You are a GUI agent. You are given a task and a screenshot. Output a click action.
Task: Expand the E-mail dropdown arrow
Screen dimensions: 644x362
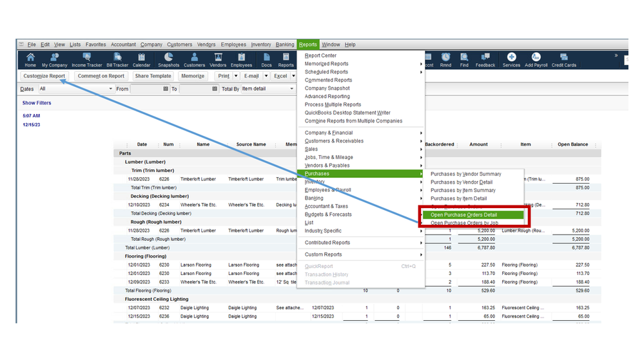[266, 76]
